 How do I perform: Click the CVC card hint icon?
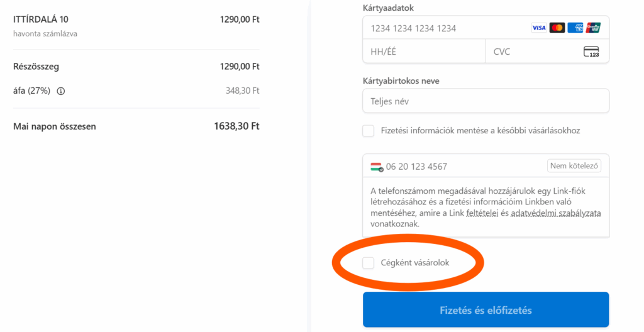tap(591, 52)
